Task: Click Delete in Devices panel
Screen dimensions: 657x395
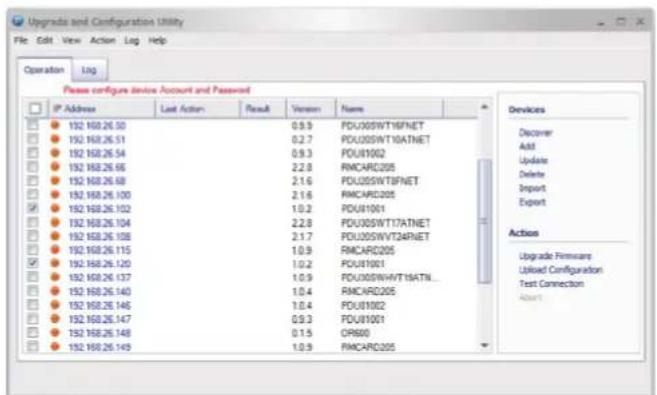Action: (x=532, y=174)
